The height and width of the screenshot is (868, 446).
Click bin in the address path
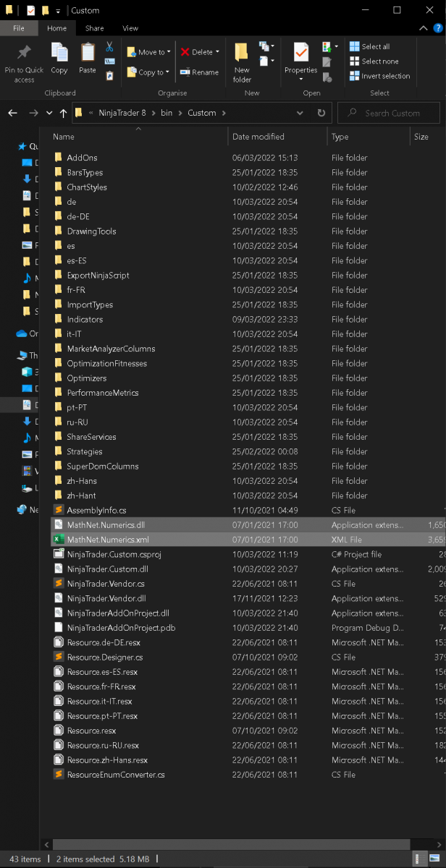[x=167, y=113]
